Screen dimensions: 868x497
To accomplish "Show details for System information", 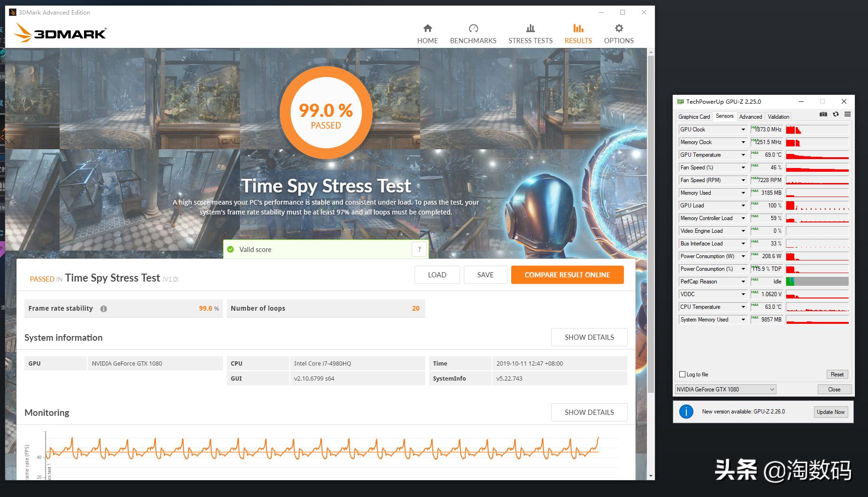I will [589, 337].
